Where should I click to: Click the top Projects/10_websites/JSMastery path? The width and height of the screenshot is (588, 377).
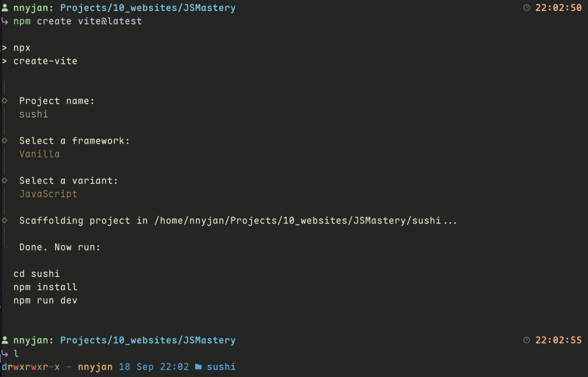point(148,8)
